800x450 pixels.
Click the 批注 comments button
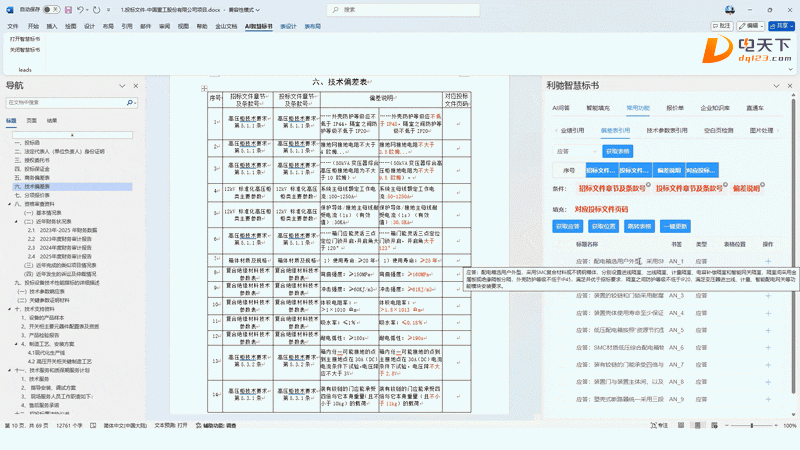click(x=722, y=26)
